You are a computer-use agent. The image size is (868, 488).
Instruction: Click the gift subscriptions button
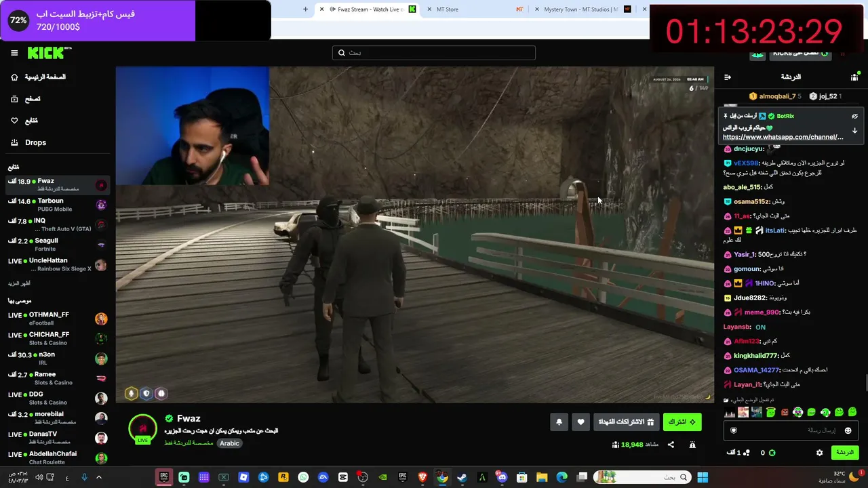[626, 422]
